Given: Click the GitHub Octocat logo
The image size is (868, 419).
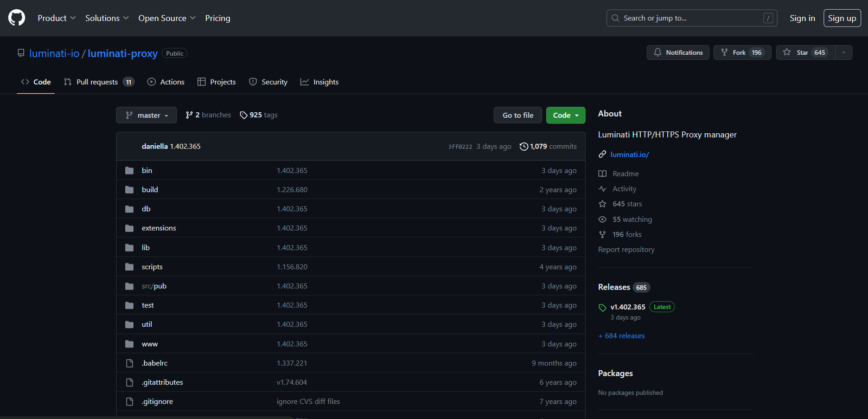Looking at the screenshot, I should pyautogui.click(x=17, y=18).
